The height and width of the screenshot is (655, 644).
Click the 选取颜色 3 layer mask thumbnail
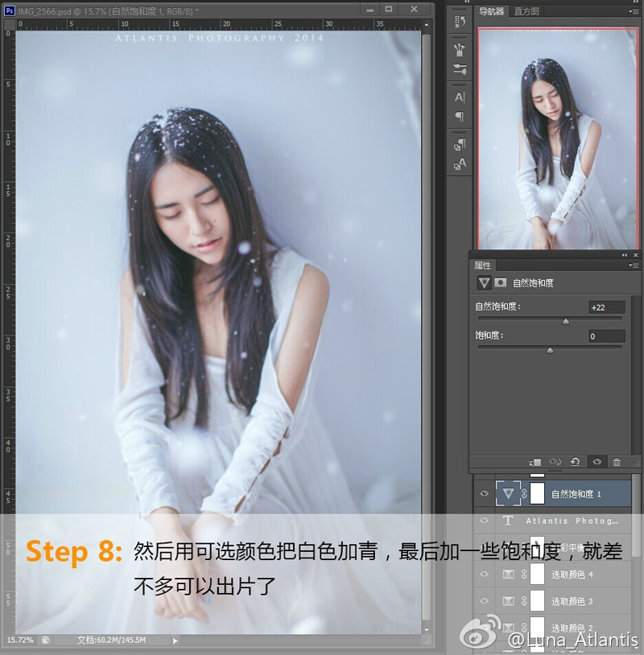[538, 600]
